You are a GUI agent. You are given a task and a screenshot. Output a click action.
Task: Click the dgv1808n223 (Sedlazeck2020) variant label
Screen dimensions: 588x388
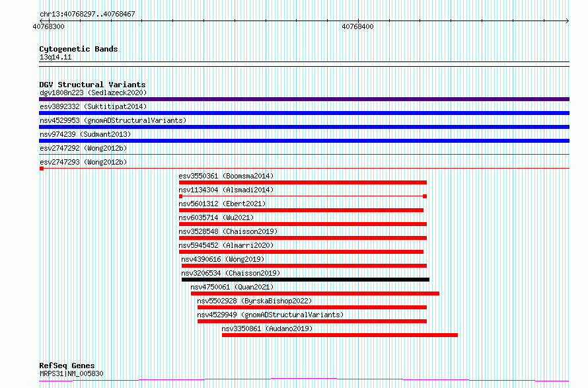pyautogui.click(x=93, y=93)
